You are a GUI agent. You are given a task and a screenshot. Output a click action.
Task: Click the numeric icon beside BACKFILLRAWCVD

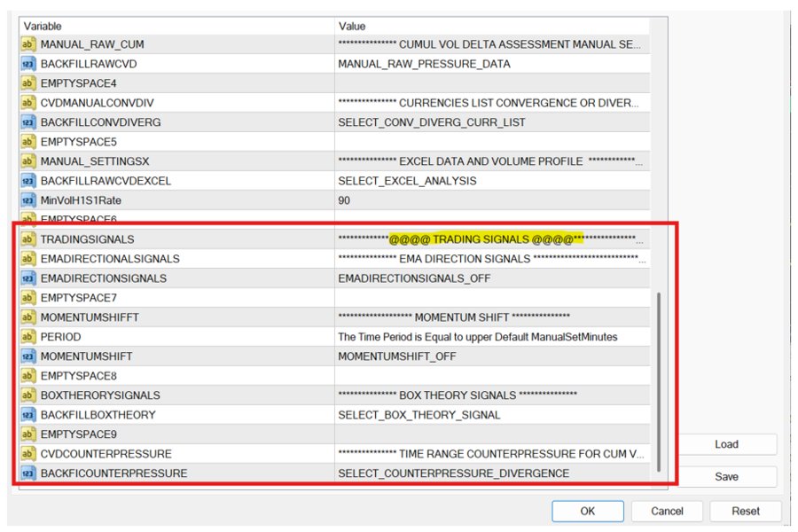coord(27,64)
